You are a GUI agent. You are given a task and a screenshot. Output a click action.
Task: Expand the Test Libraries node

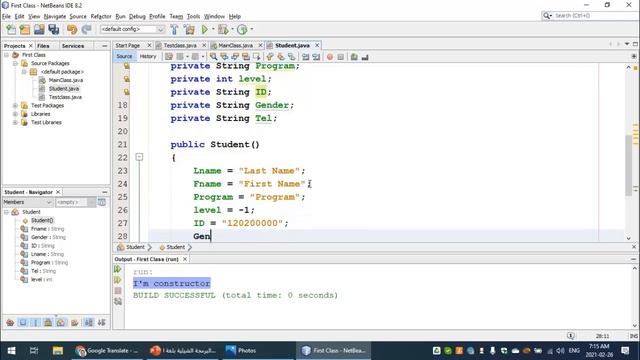[15, 122]
